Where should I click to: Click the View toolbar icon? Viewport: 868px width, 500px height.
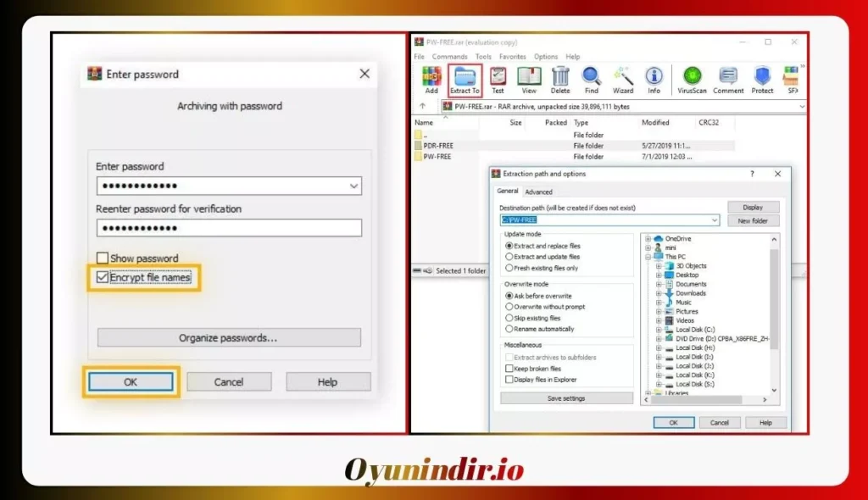[529, 79]
